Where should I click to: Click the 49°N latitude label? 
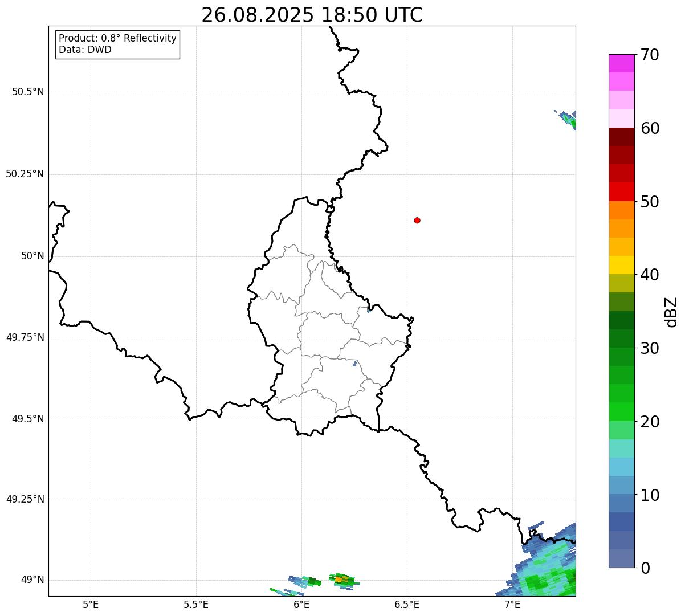pos(32,580)
